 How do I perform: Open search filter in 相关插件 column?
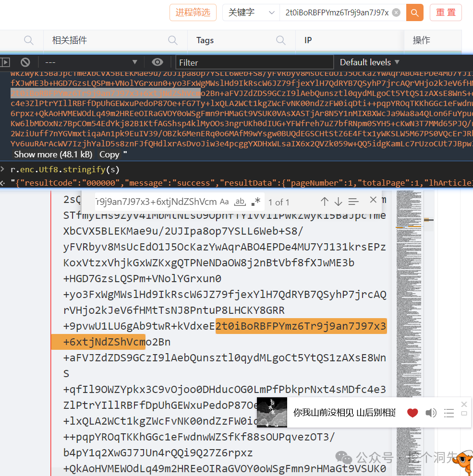pyautogui.click(x=173, y=40)
